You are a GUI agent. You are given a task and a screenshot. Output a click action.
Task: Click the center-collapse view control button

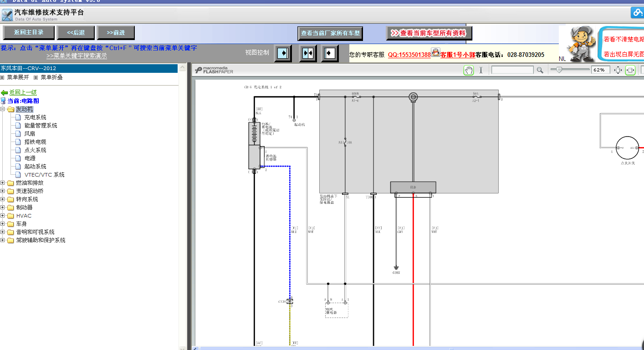coord(307,53)
